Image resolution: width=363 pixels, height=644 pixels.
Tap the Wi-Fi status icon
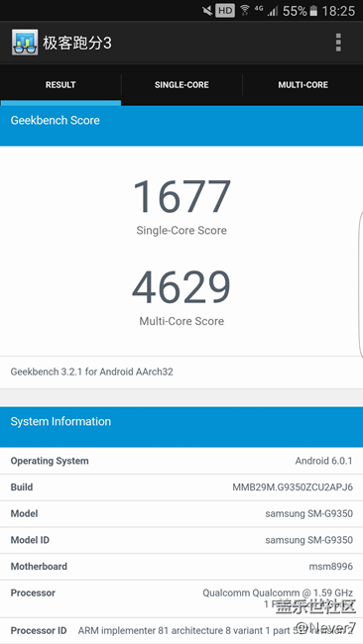(245, 10)
